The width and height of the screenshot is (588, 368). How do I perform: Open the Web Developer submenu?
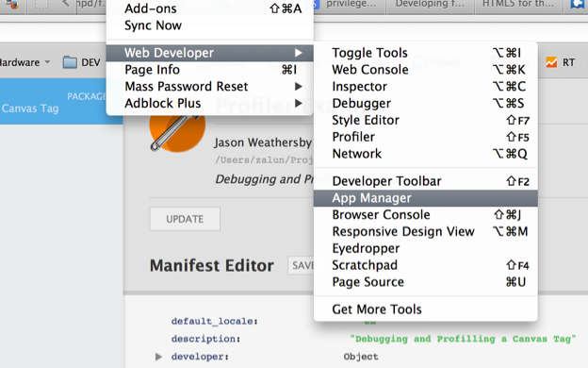tap(209, 53)
